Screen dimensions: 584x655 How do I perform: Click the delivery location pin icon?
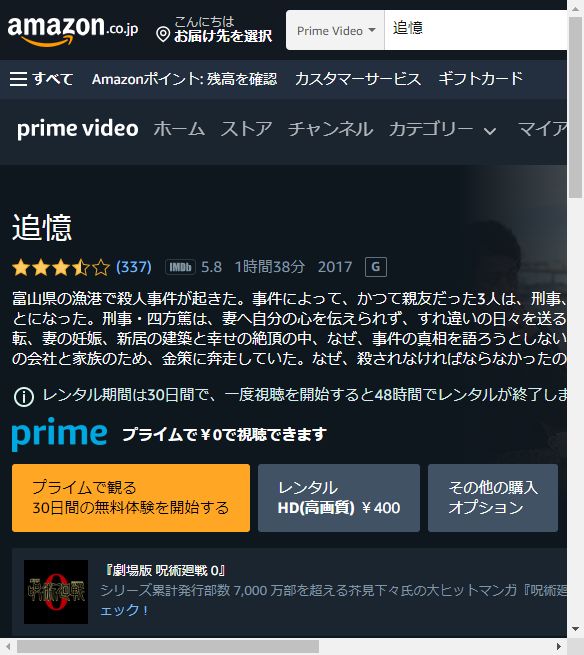(x=163, y=34)
